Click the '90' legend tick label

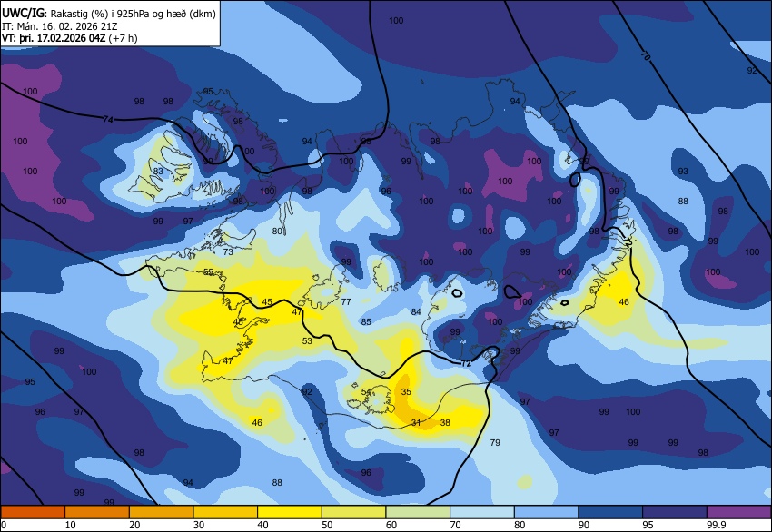click(584, 525)
